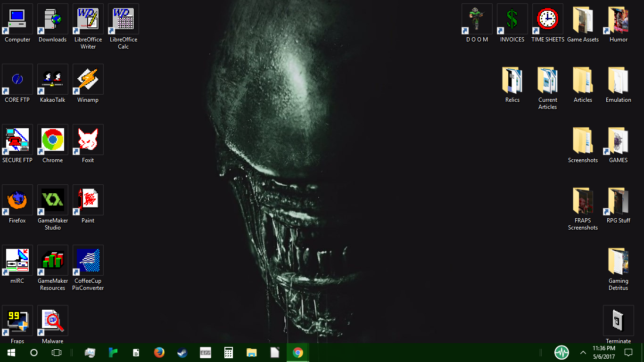Open the Winamp desktop shortcut
The width and height of the screenshot is (644, 362).
(88, 80)
